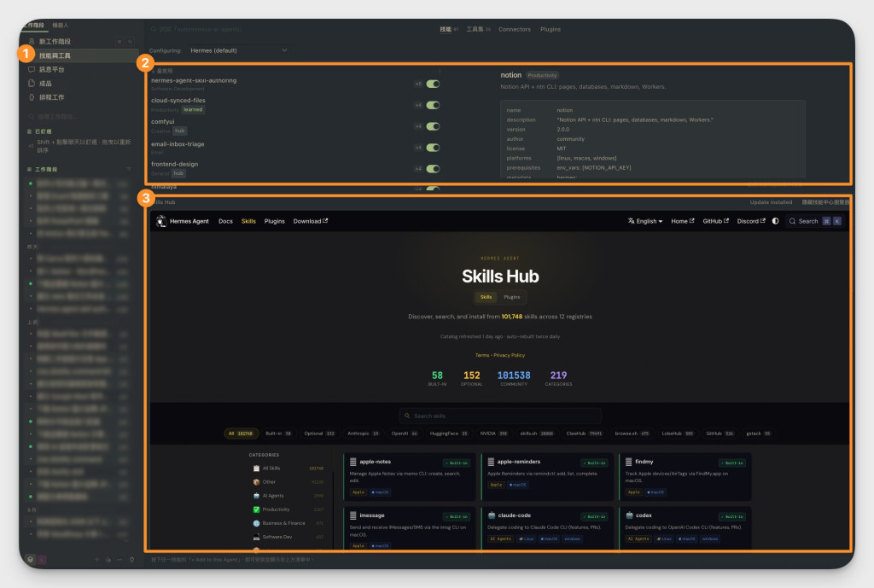Image resolution: width=874 pixels, height=588 pixels.
Task: Filter by the Anthropic registry chip
Action: point(364,434)
